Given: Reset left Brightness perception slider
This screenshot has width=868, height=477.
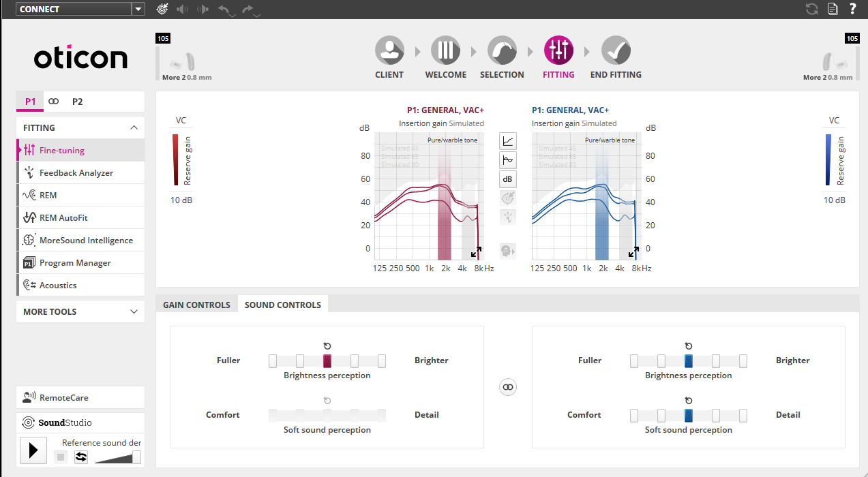Looking at the screenshot, I should point(327,346).
